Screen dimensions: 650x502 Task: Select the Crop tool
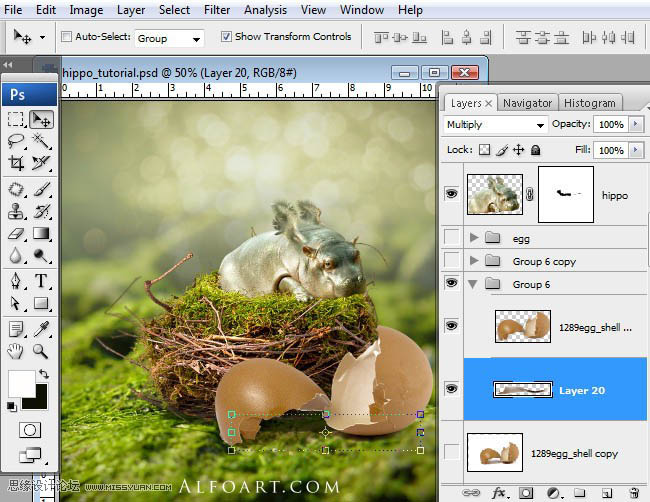pos(16,163)
